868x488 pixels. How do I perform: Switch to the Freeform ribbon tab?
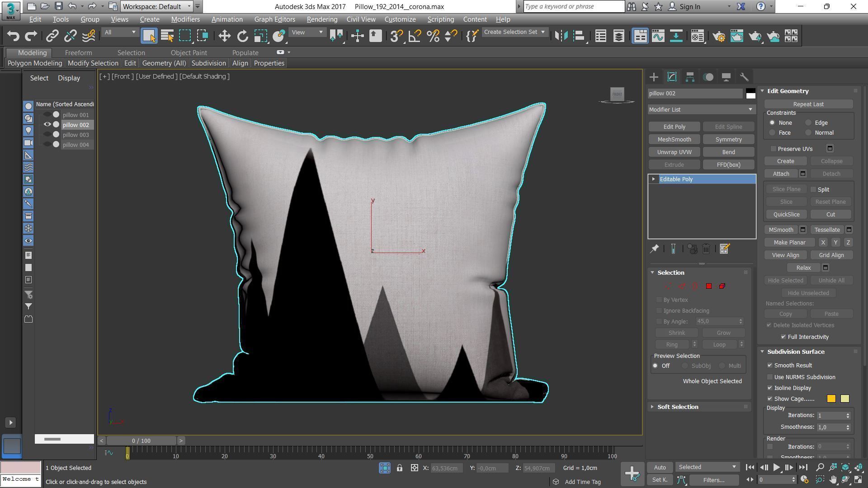pos(78,53)
